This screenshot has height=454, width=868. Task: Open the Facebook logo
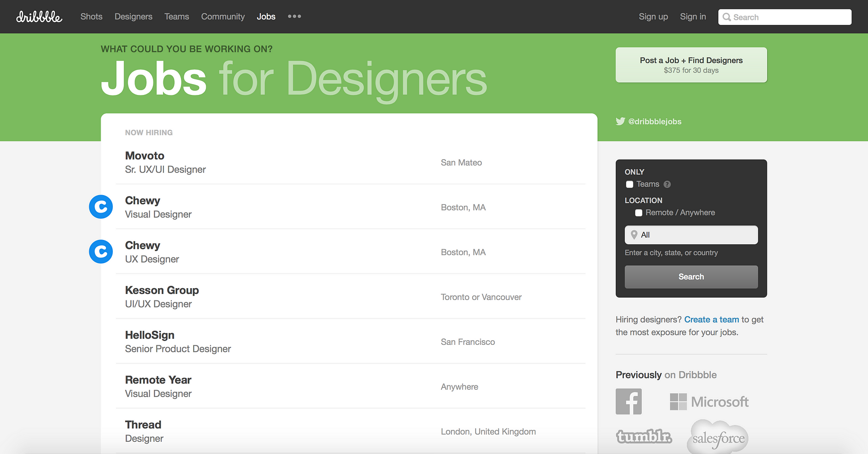tap(629, 402)
